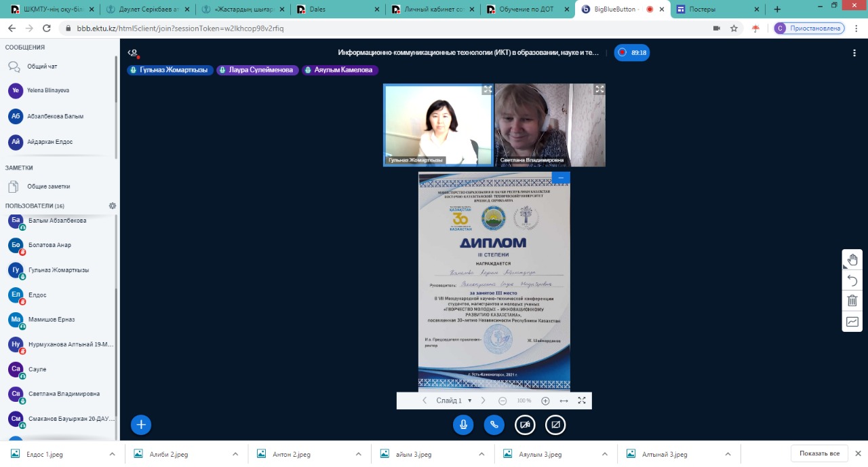The width and height of the screenshot is (868, 467).
Task: Select the pan hand tool
Action: tap(852, 260)
